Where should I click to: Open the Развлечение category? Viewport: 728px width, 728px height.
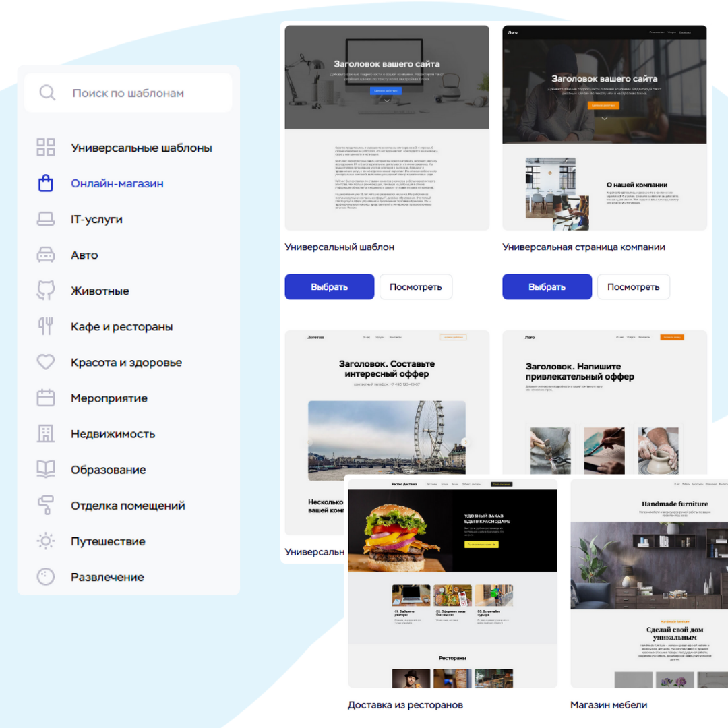(107, 577)
